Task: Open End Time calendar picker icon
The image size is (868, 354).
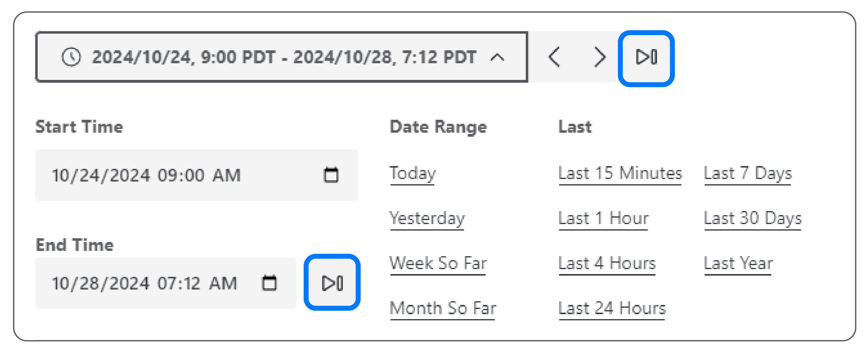Action: pos(269,283)
